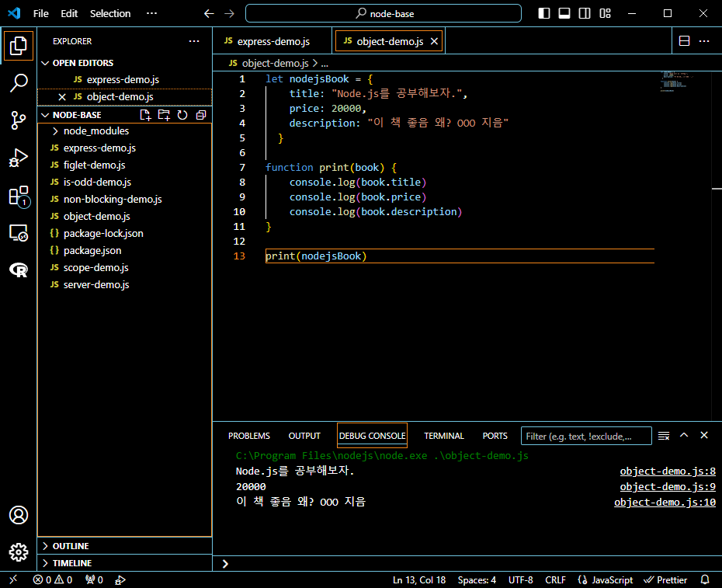Open the Edit menu

coord(69,13)
